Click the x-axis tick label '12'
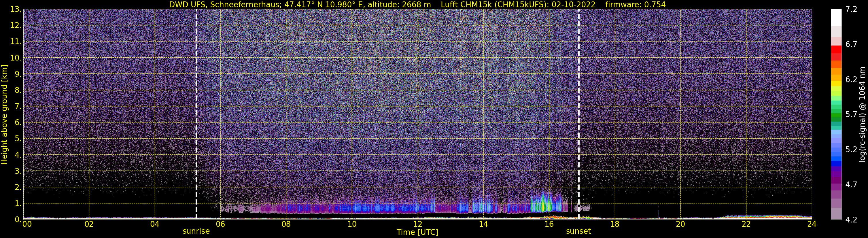The width and height of the screenshot is (868, 238). (x=417, y=224)
